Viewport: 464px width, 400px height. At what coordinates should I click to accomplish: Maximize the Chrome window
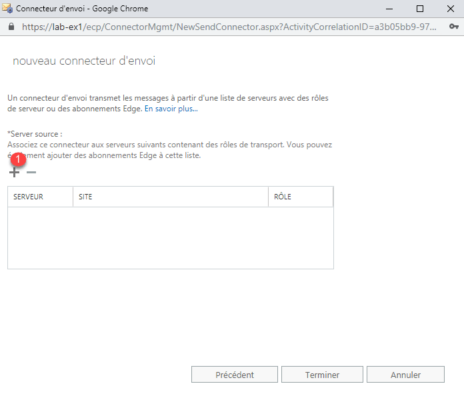click(420, 9)
